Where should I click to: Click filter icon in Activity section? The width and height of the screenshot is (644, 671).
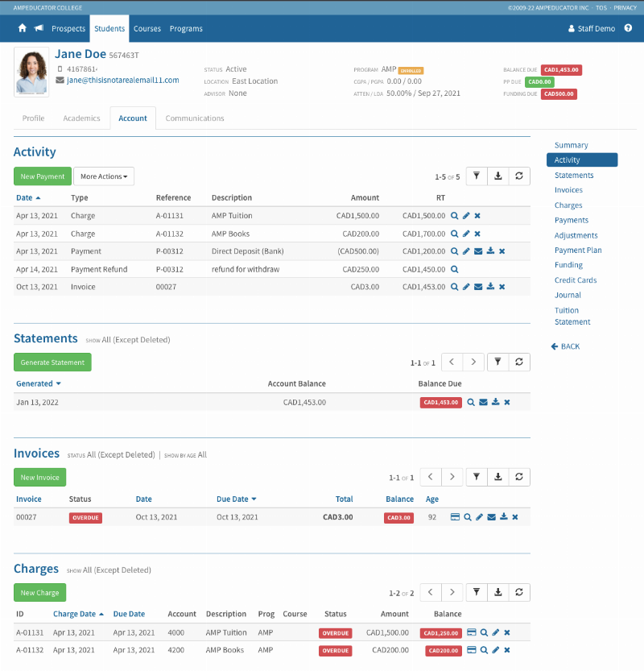476,176
